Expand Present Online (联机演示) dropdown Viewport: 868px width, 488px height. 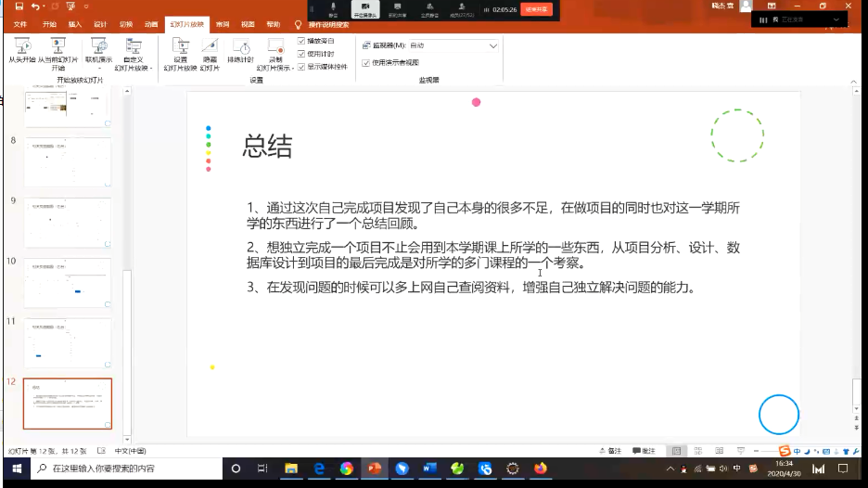click(97, 56)
